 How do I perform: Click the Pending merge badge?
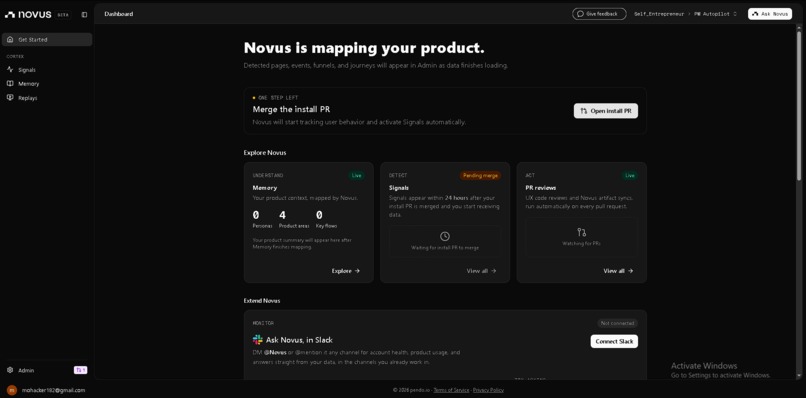click(480, 175)
